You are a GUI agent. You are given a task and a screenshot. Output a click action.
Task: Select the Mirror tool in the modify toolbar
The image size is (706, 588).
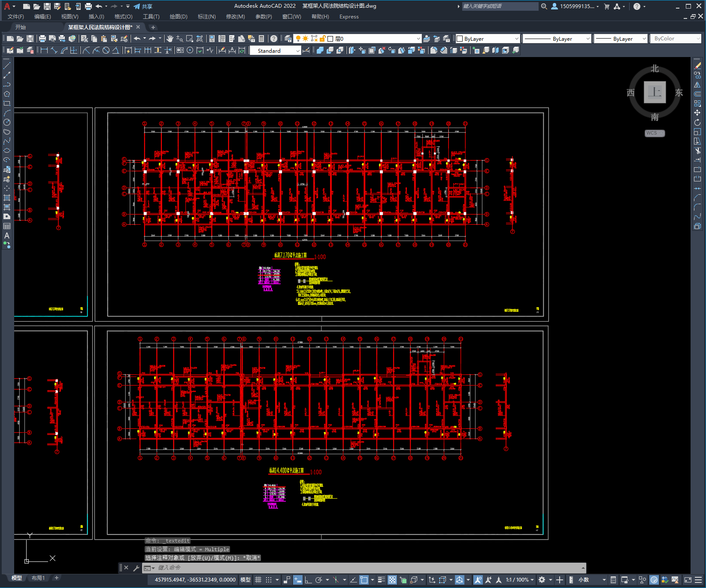point(697,84)
